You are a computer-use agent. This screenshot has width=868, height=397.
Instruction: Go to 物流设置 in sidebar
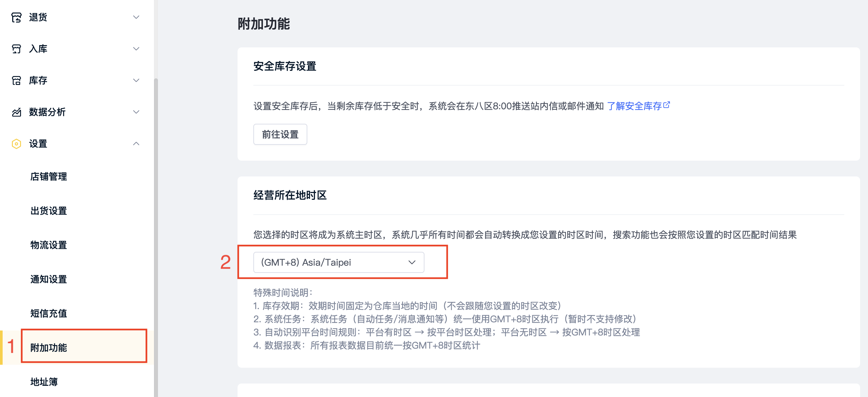click(48, 245)
